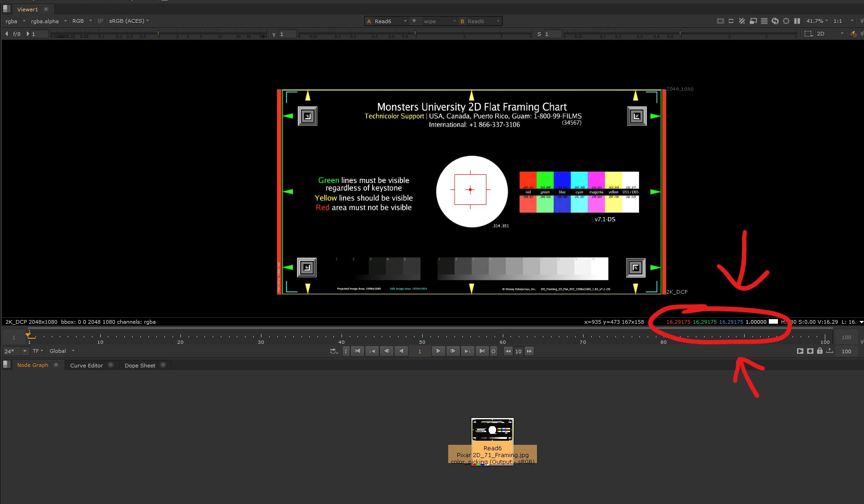Pause viewer updates with pause icon
Image resolution: width=864 pixels, height=504 pixels.
(x=797, y=21)
